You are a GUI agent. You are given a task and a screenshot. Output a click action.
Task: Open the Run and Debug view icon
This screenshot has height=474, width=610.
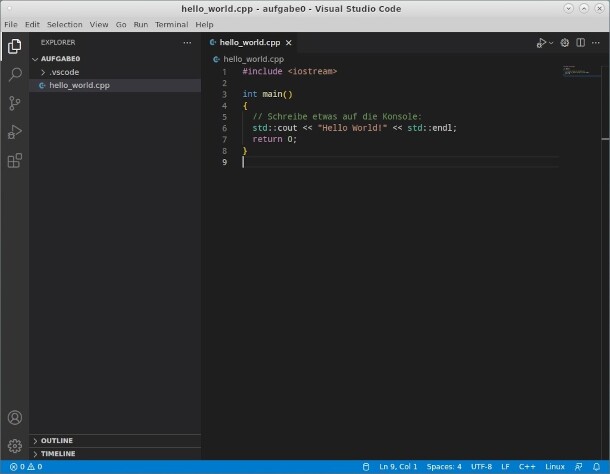14,132
